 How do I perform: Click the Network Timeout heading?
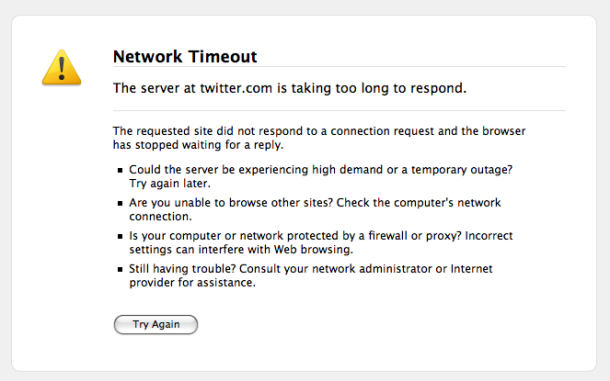click(185, 57)
